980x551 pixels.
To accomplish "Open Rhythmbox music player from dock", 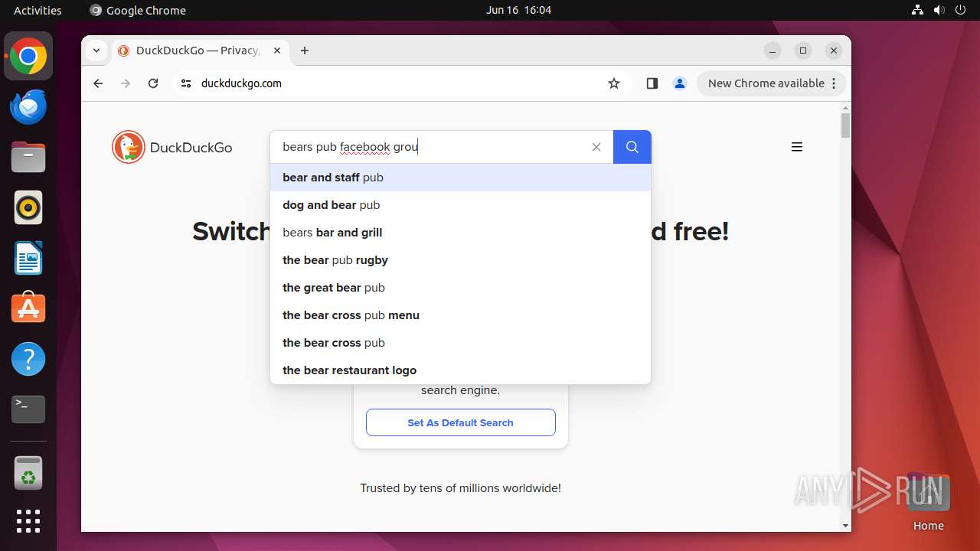I will coord(28,207).
